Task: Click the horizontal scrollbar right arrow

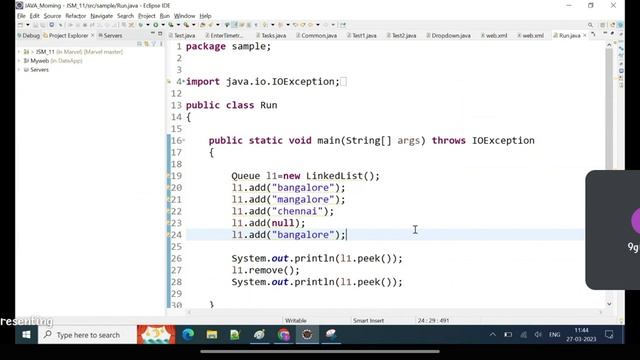Action: coord(601,312)
